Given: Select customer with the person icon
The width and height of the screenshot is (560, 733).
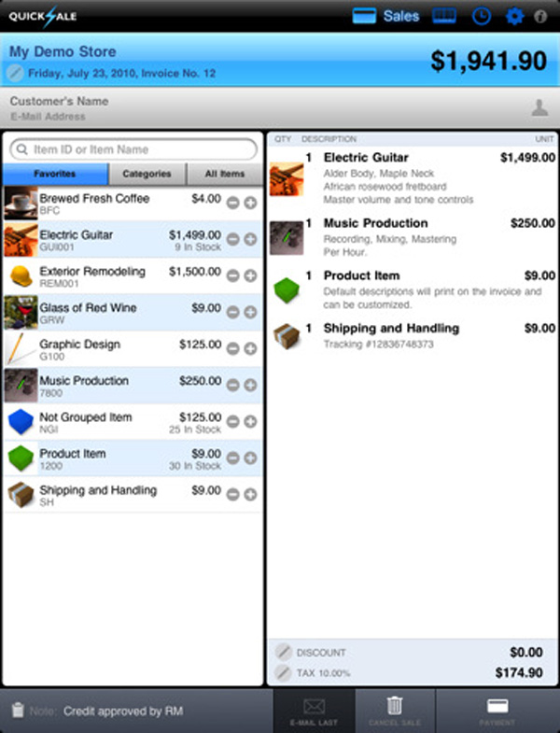Looking at the screenshot, I should point(539,107).
